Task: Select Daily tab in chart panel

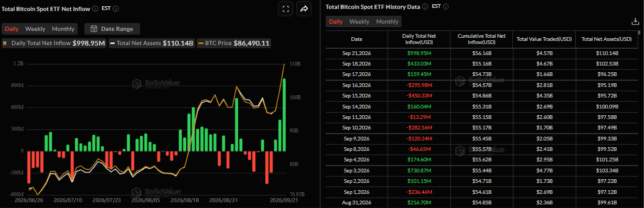Action: pos(12,29)
